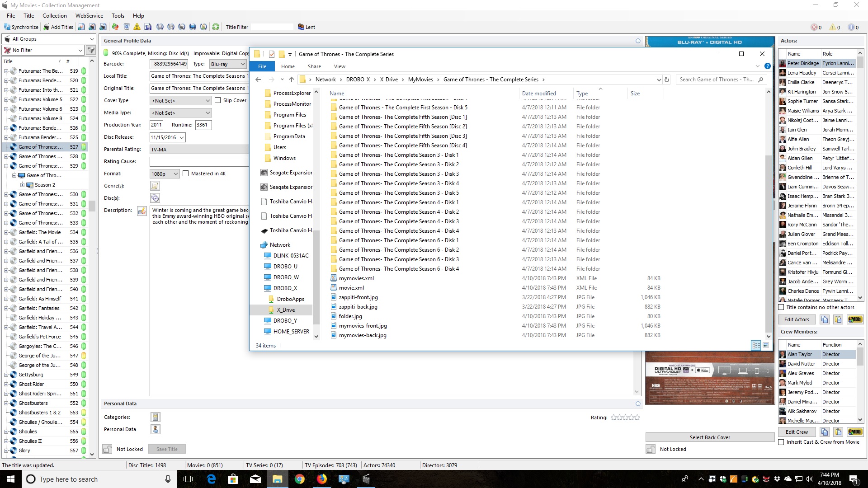The image size is (868, 488).
Task: Click the copy crew icon beside Edit Crew
Action: pos(825,432)
